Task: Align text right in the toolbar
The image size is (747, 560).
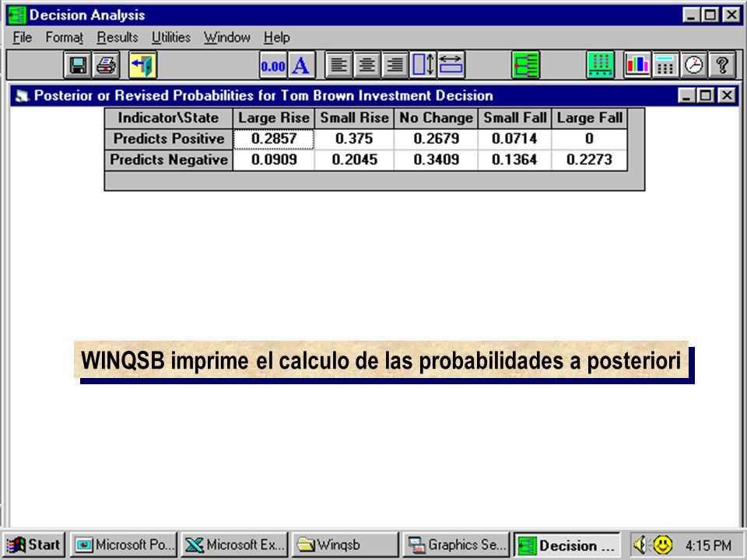Action: point(395,65)
